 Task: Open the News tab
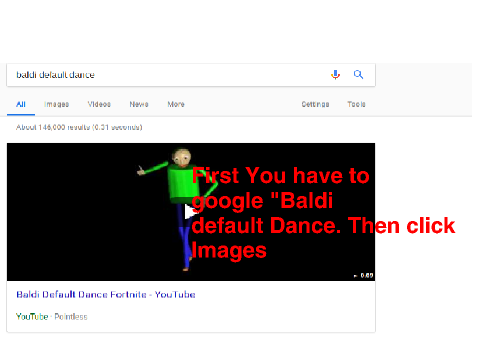(x=139, y=104)
